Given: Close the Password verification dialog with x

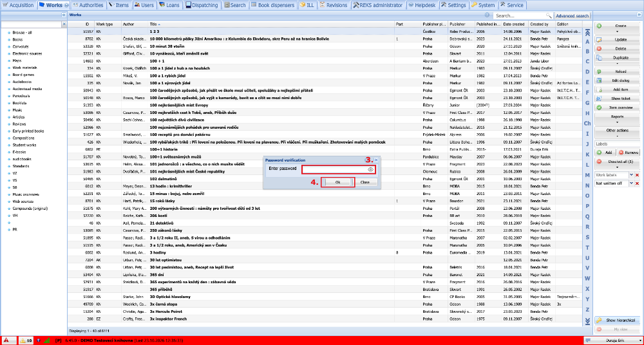Looking at the screenshot, I should click(x=376, y=160).
